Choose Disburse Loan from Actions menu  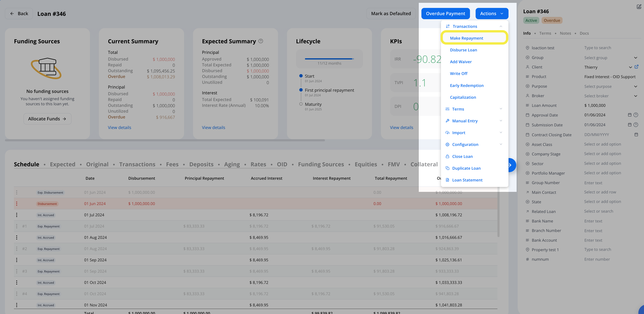463,50
